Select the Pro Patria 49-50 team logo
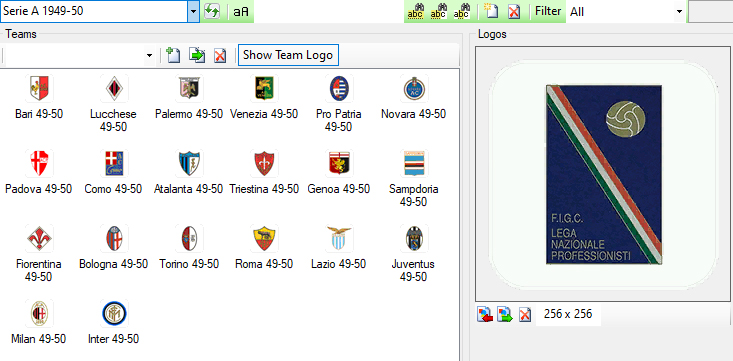The height and width of the screenshot is (361, 733). pyautogui.click(x=339, y=88)
